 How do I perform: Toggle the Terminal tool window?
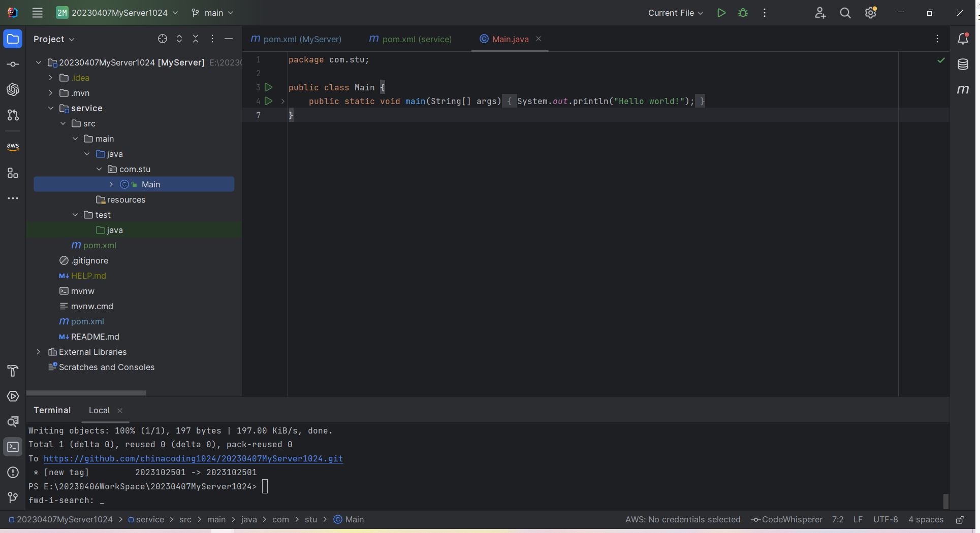[x=13, y=447]
